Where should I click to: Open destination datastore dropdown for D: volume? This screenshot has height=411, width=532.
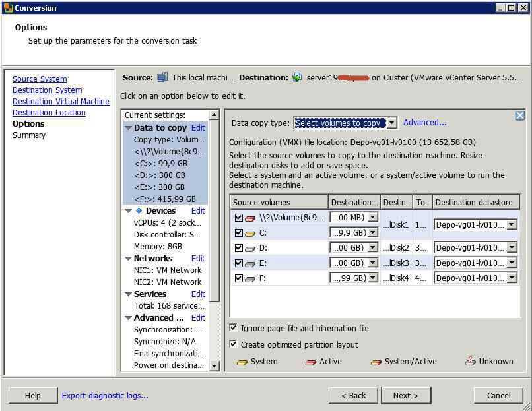[512, 248]
